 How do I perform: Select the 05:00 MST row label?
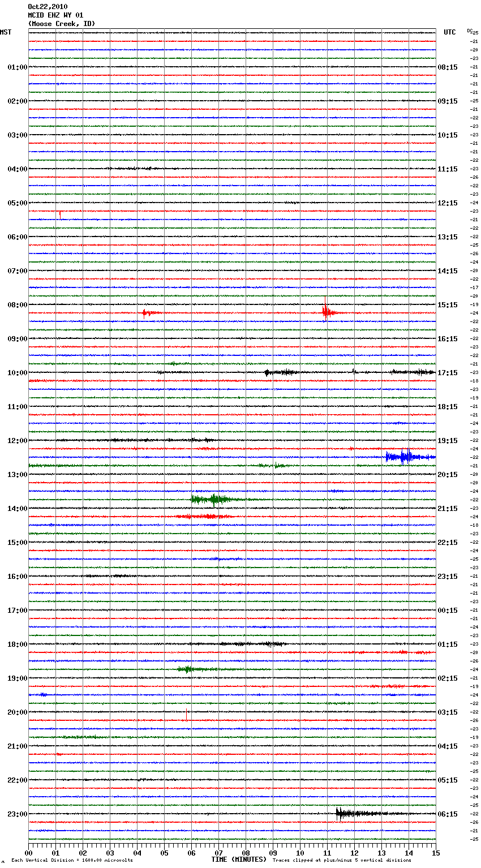(18, 203)
